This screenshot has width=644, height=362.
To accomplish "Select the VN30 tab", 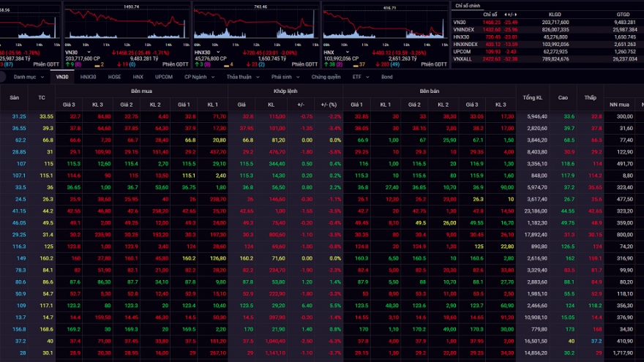I will [62, 76].
